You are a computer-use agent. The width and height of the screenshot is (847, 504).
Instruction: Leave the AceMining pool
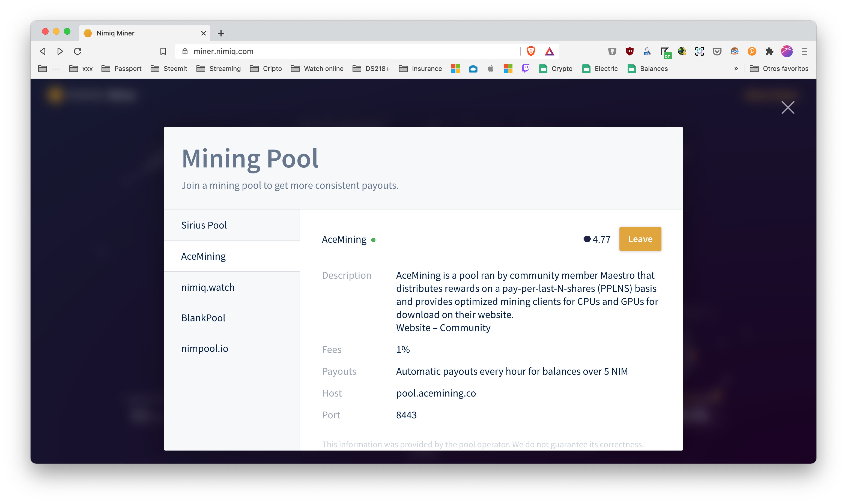tap(640, 239)
